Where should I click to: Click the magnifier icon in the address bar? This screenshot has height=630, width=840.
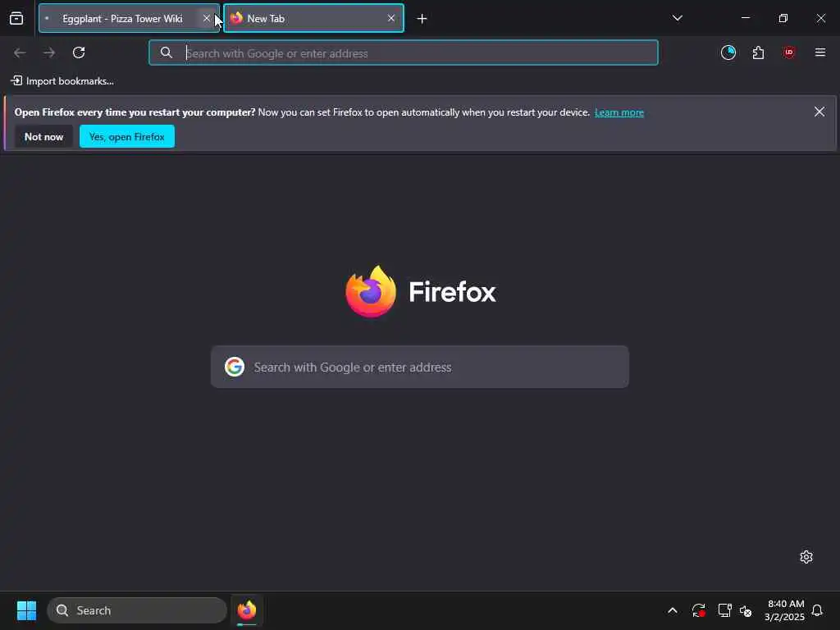[166, 52]
